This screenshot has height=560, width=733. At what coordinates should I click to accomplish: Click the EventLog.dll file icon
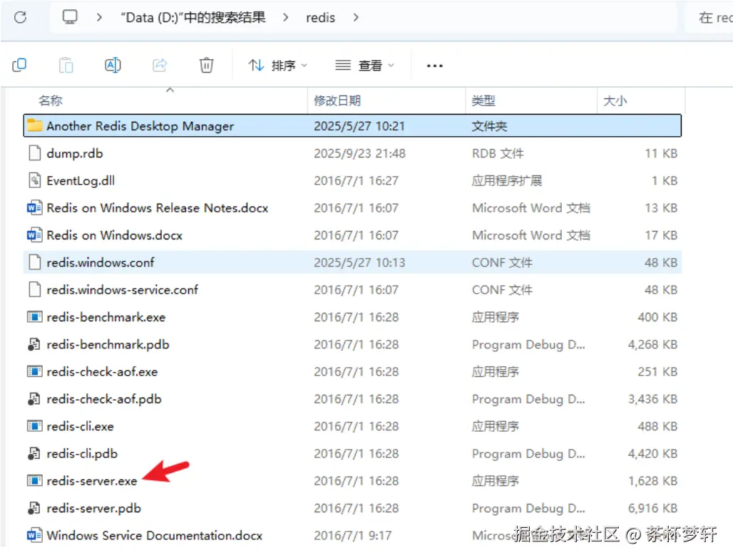[x=35, y=180]
